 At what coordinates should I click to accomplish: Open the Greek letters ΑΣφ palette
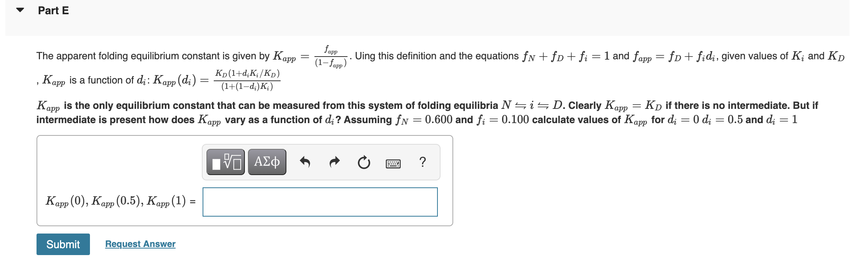(267, 162)
